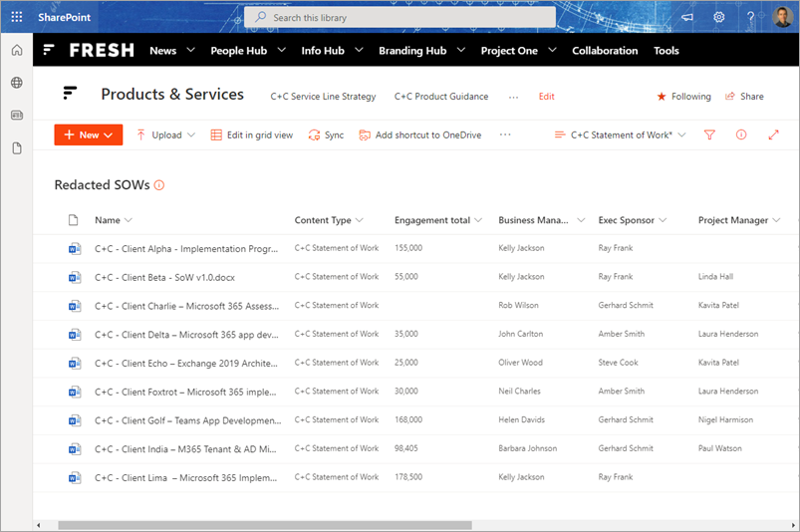Expand content with the full-screen arrows icon
This screenshot has width=800, height=532.
click(x=773, y=134)
